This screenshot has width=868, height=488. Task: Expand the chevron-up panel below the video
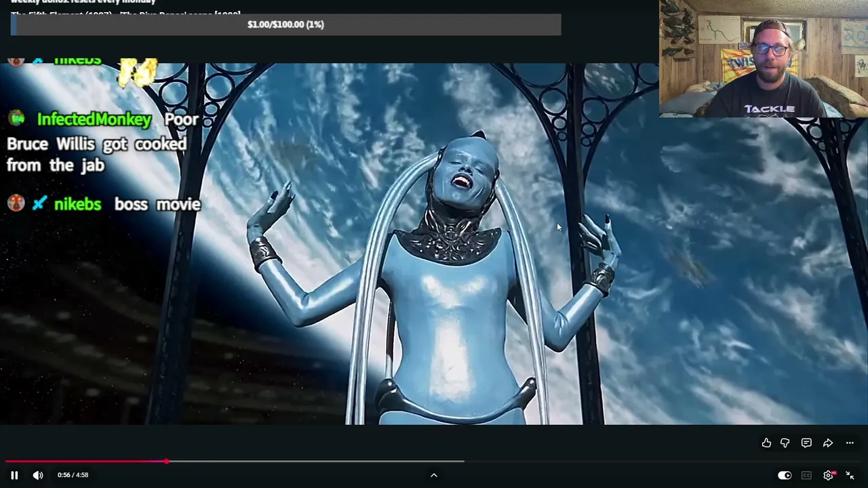(x=434, y=475)
